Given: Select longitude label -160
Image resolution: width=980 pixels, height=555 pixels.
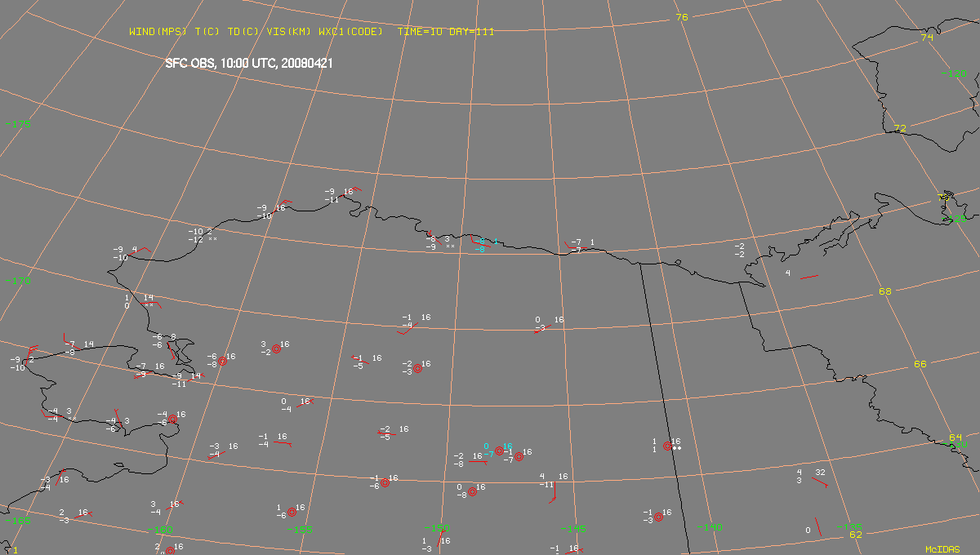Looking at the screenshot, I should coord(162,530).
